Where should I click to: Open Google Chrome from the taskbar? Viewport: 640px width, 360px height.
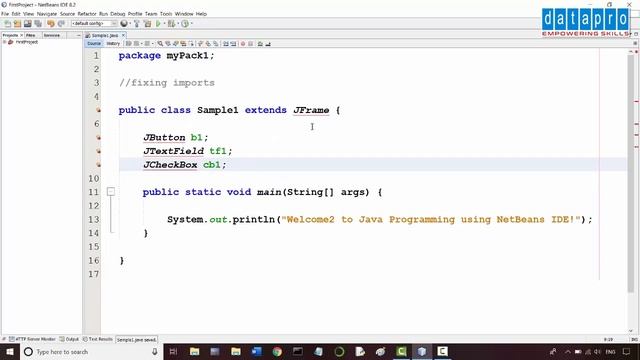tap(277, 351)
